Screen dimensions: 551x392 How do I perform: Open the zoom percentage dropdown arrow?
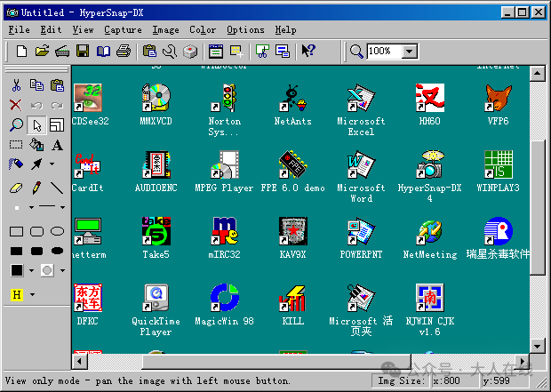(409, 52)
